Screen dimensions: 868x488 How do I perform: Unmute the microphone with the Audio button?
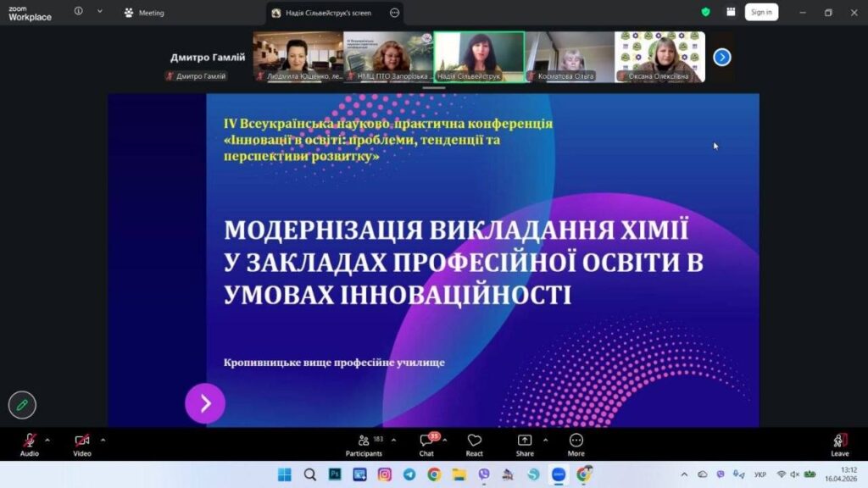29,441
